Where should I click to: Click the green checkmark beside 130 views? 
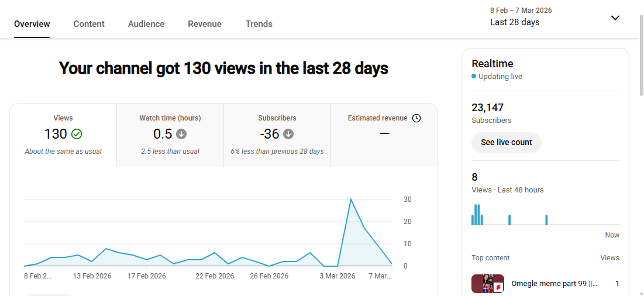point(77,134)
